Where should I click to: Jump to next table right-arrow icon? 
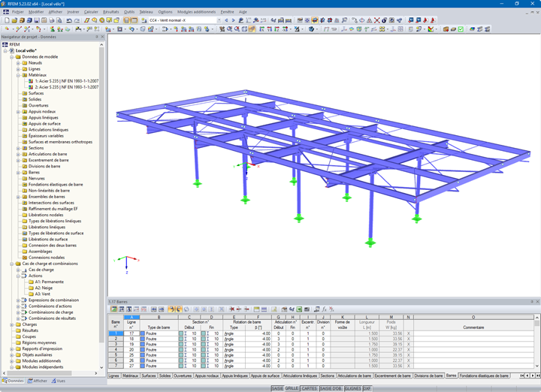tap(161, 309)
